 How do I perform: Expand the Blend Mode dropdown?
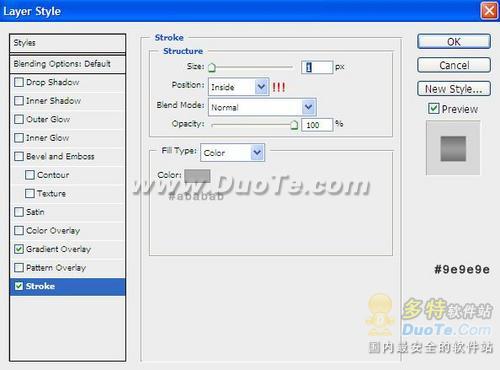pyautogui.click(x=262, y=107)
